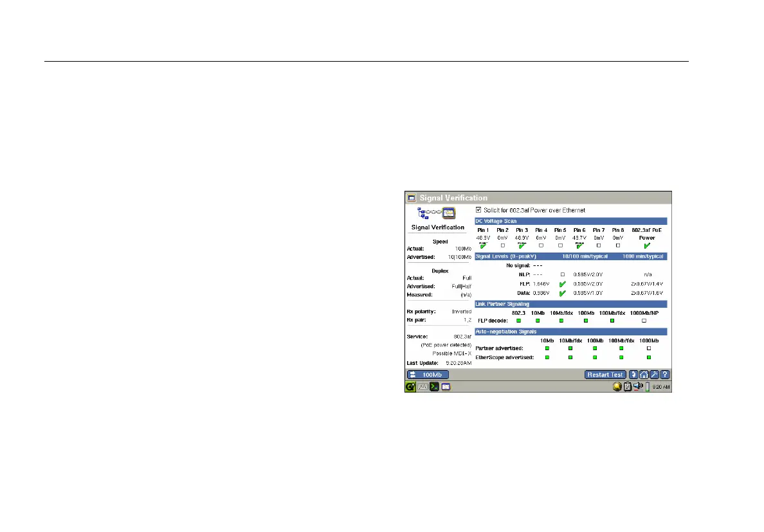Click the DC Voltage Scan section header
The image size is (764, 532).
click(x=571, y=221)
